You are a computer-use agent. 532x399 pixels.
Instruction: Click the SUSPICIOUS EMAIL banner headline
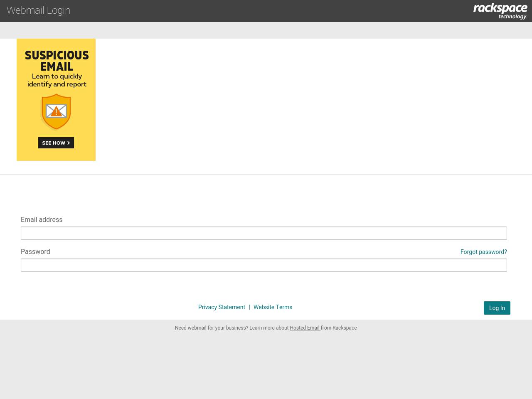tap(57, 61)
